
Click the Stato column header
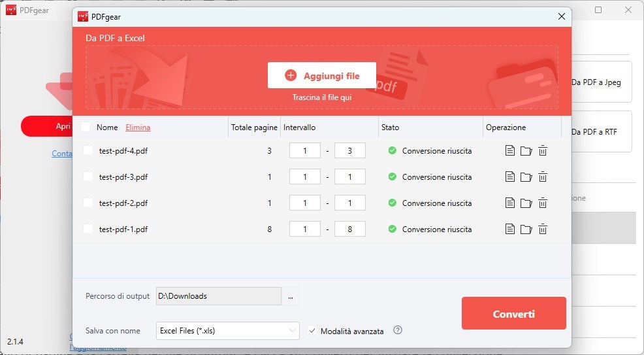390,127
